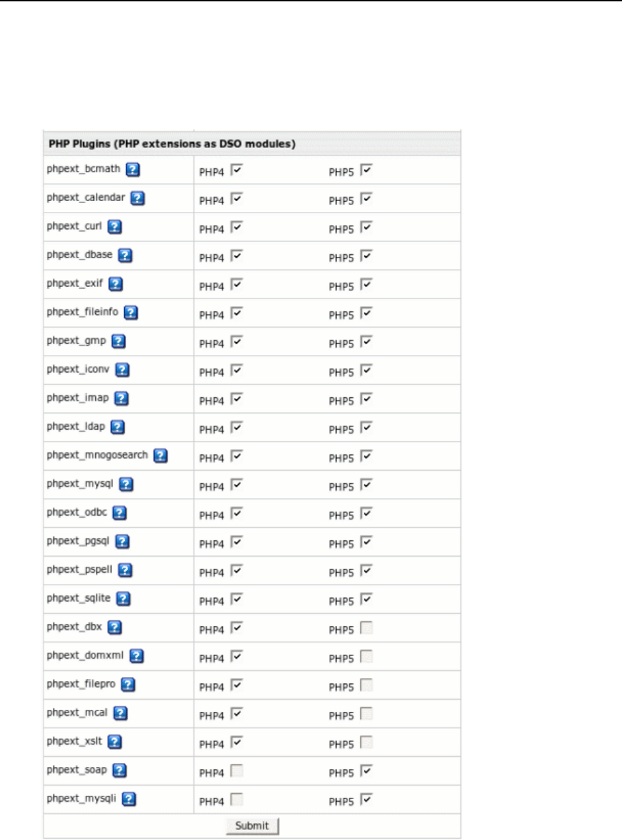Click the help icon next to phpext_mnogosearch
The image size is (622, 840).
point(161,456)
